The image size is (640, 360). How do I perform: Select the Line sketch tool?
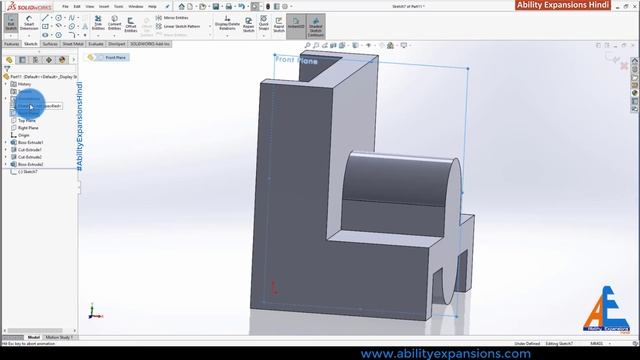(x=45, y=18)
